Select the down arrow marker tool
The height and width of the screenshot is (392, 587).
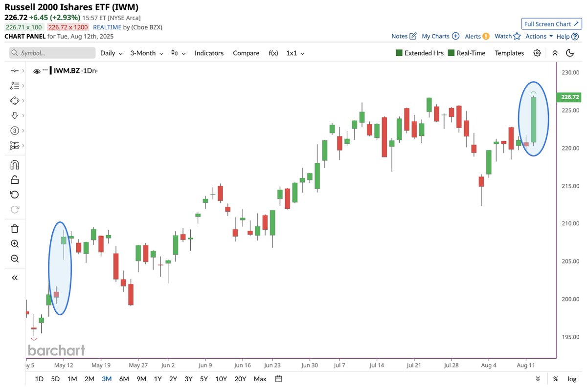[x=14, y=115]
